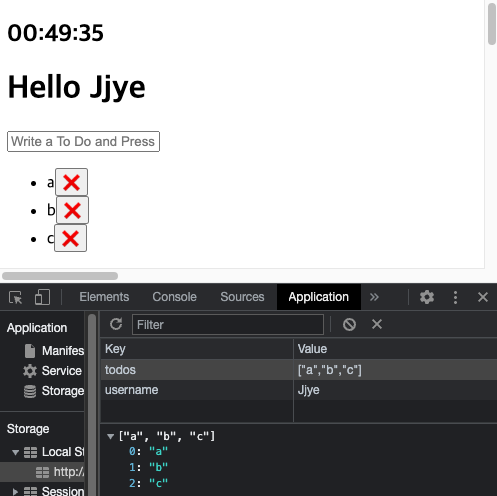Delete selected storage entry X icon
The height and width of the screenshot is (496, 497).
377,324
